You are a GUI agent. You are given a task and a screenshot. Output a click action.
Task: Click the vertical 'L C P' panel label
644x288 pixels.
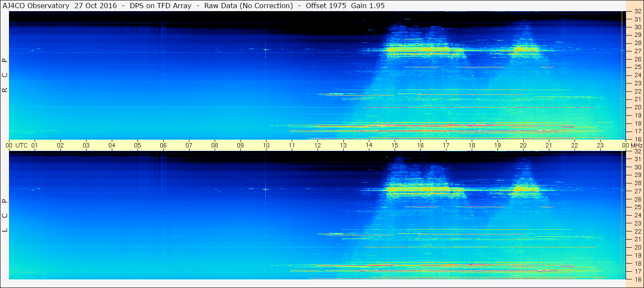5,216
